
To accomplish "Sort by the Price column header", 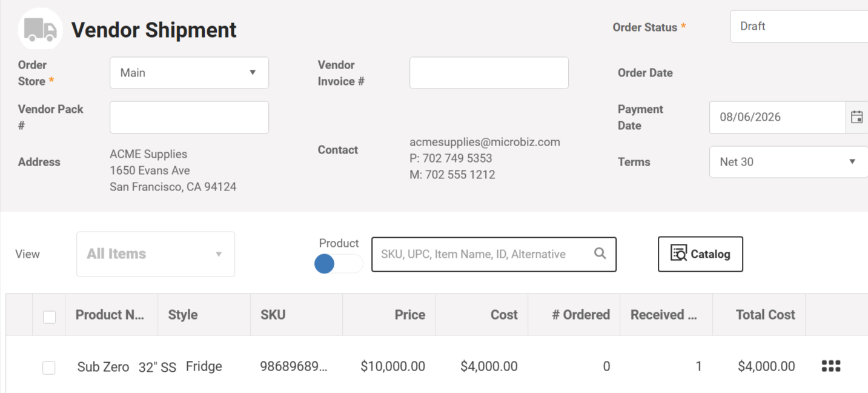I will pyautogui.click(x=410, y=315).
